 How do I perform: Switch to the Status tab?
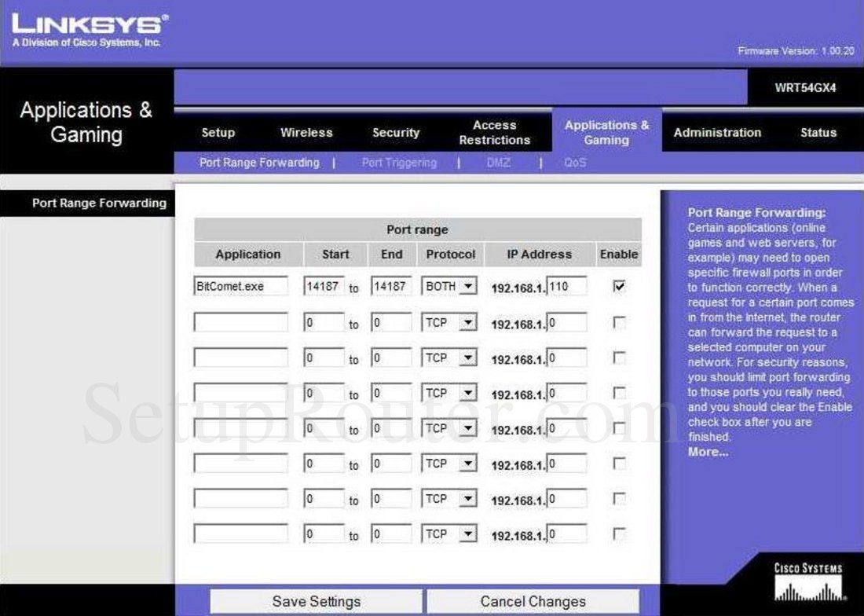coord(818,132)
